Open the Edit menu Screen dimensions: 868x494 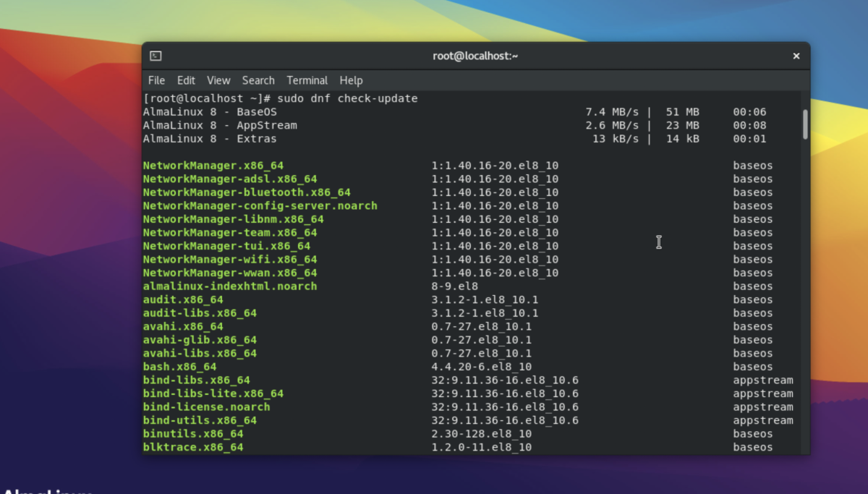[186, 80]
